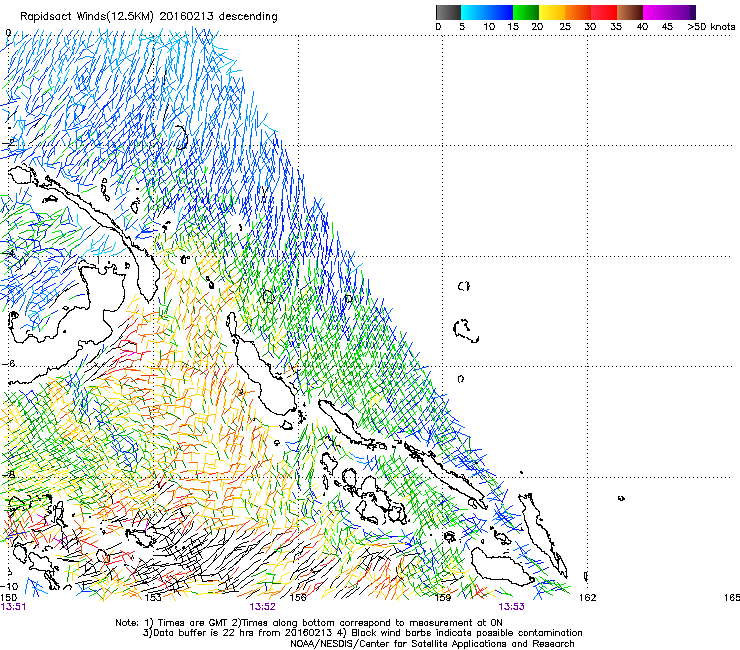This screenshot has height=650, width=740.
Task: Click the '162' longitude axis label
Action: (x=588, y=598)
